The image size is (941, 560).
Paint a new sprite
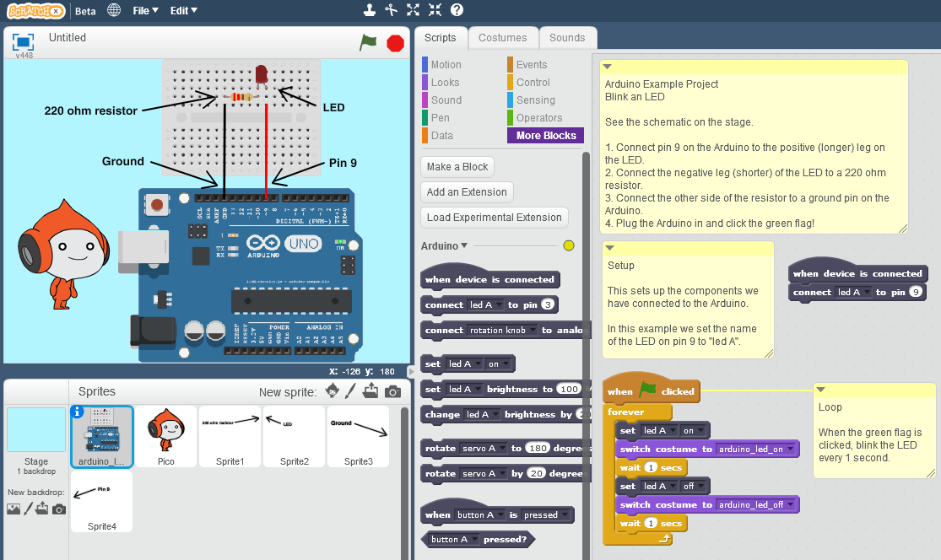(x=350, y=391)
